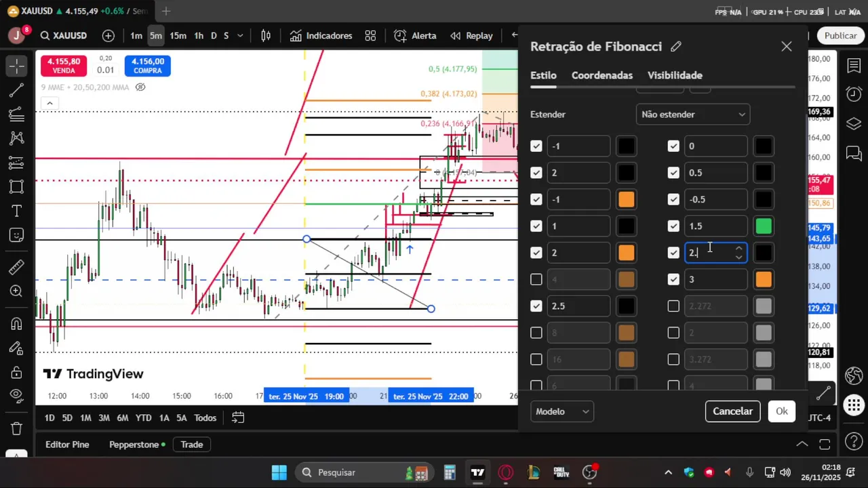Select the ruler measure tool
The width and height of the screenshot is (868, 488).
coord(17,267)
